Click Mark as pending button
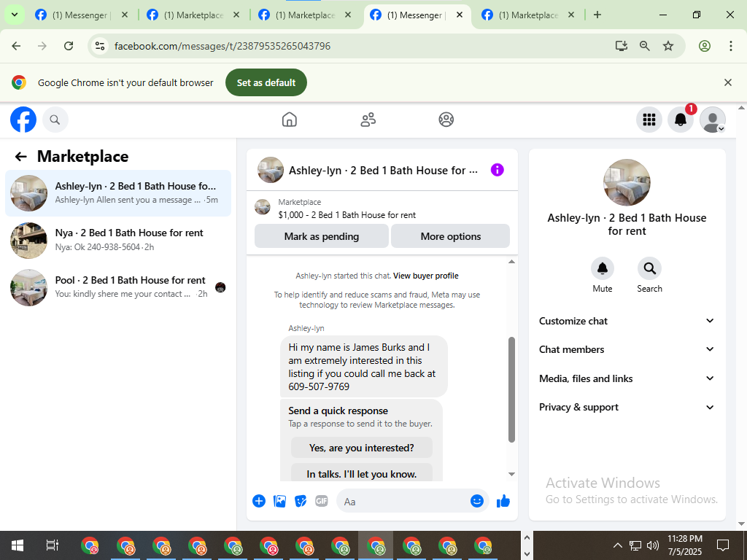The height and width of the screenshot is (560, 747). [x=322, y=236]
